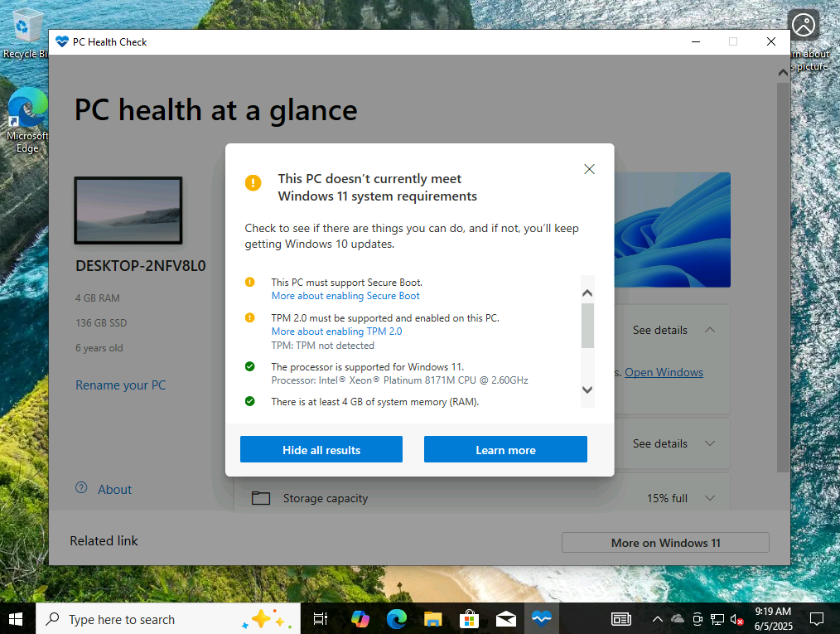This screenshot has height=634, width=840.
Task: Click the 'TPM: TPM not detected' text
Action: 322,346
